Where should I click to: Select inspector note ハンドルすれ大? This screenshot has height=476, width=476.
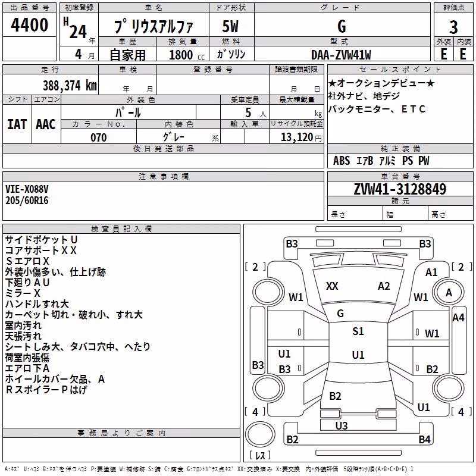click(x=37, y=304)
